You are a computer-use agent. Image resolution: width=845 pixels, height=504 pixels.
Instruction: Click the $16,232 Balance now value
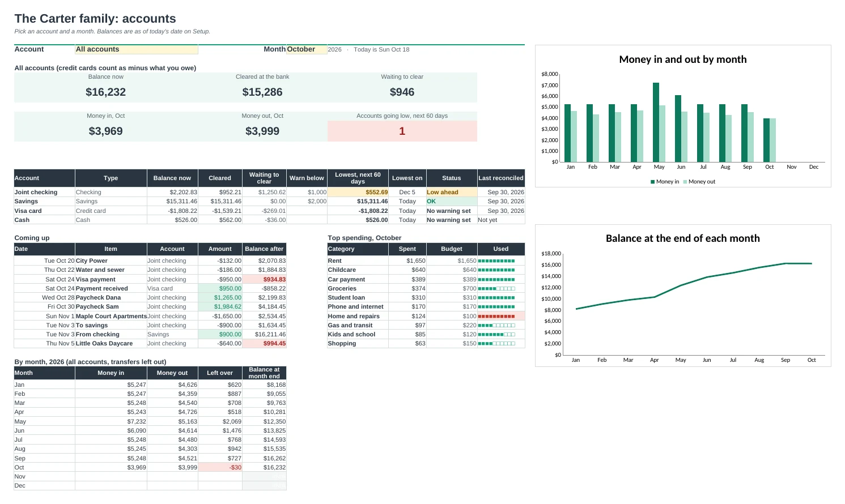tap(106, 92)
